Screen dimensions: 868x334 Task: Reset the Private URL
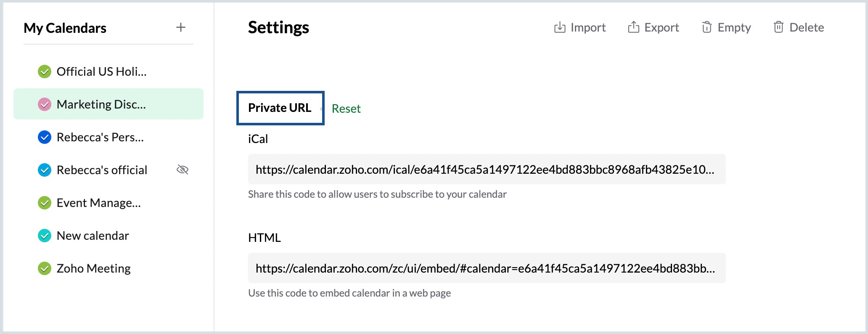click(346, 109)
